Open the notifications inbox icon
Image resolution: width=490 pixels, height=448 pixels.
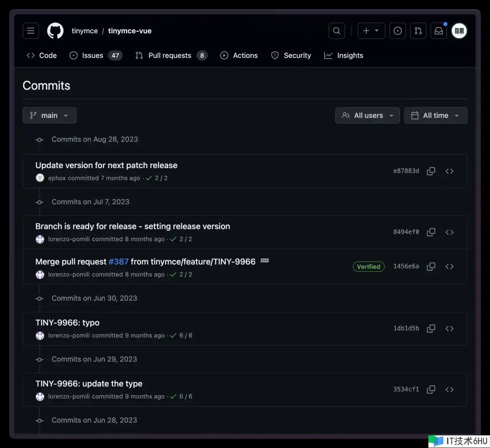(439, 31)
